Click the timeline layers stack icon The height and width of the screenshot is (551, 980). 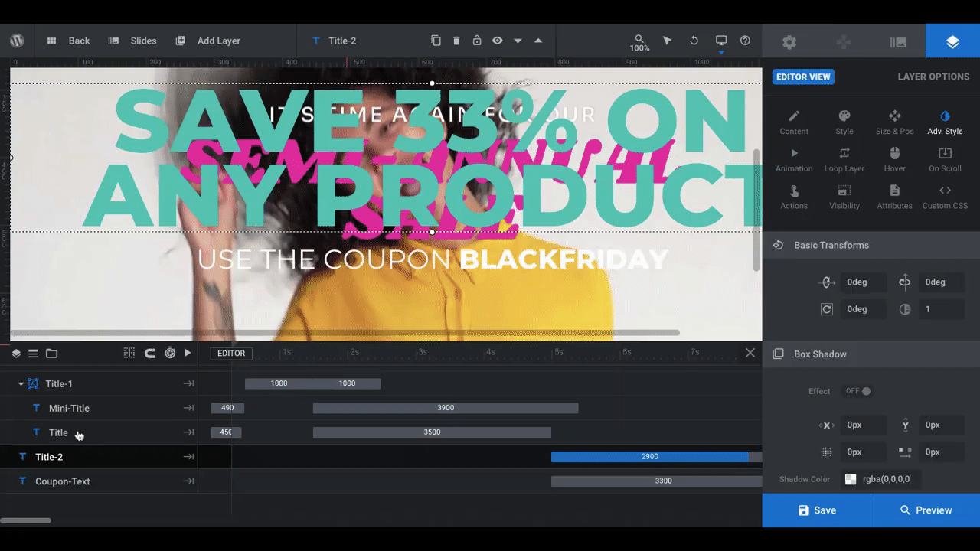pyautogui.click(x=16, y=353)
